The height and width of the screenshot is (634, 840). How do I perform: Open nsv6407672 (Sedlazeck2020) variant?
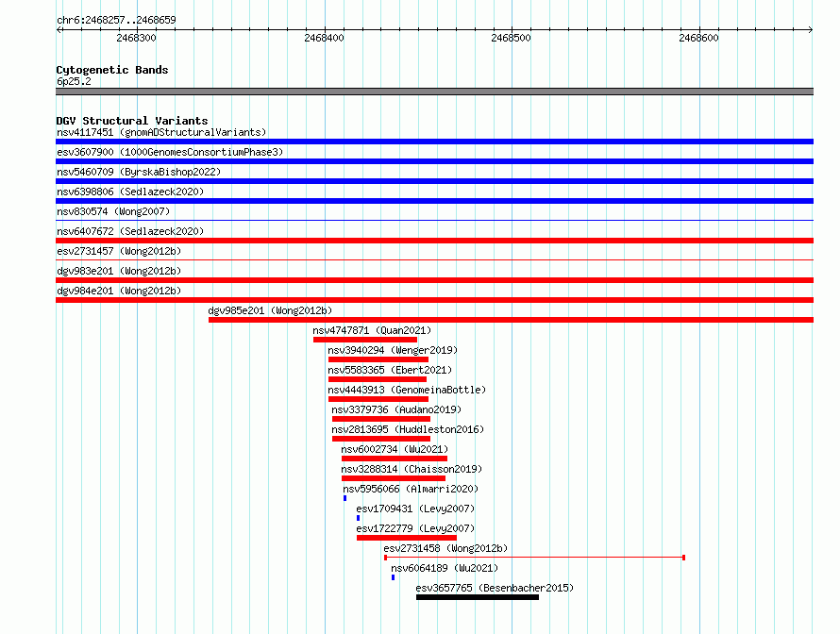click(x=130, y=231)
